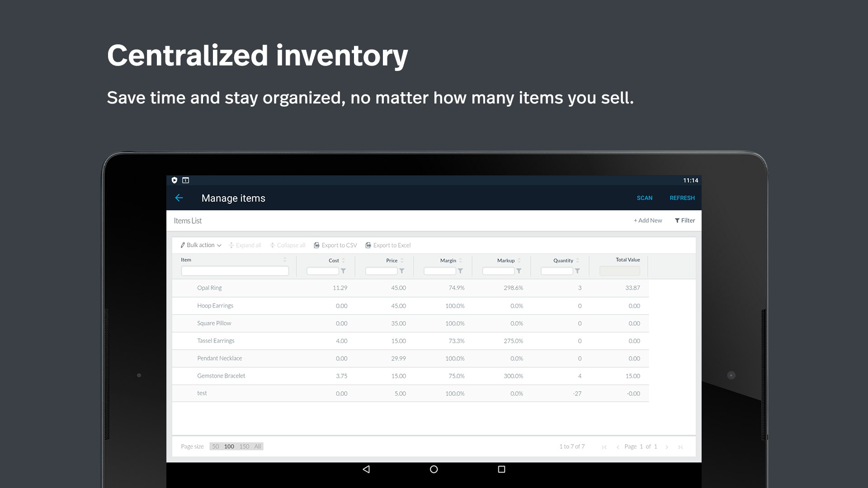The height and width of the screenshot is (488, 868).
Task: Tap the SCAN button
Action: 644,198
